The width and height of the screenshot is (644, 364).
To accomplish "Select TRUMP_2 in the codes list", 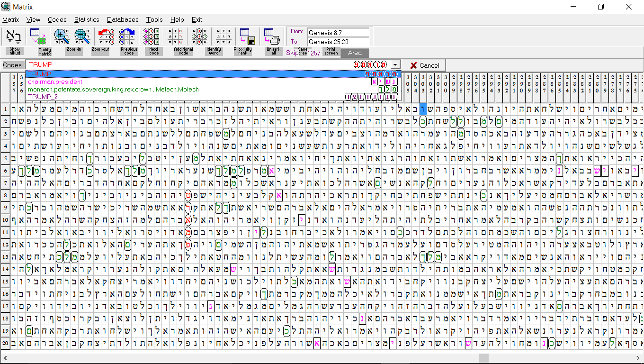I will [213, 97].
